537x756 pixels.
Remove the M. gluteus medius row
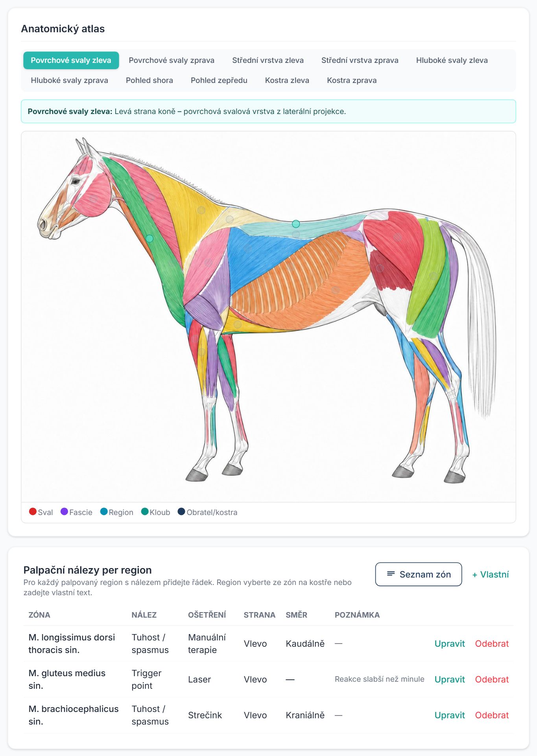[492, 679]
